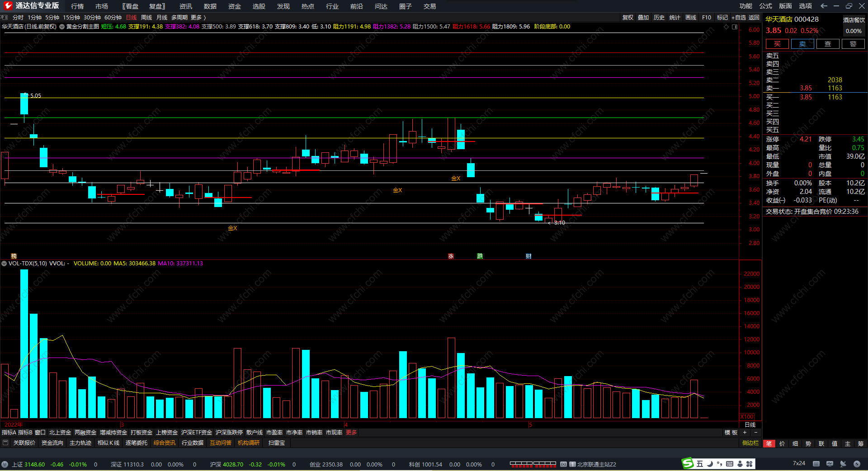
Task: Click the blue 卖 sell button
Action: point(802,44)
